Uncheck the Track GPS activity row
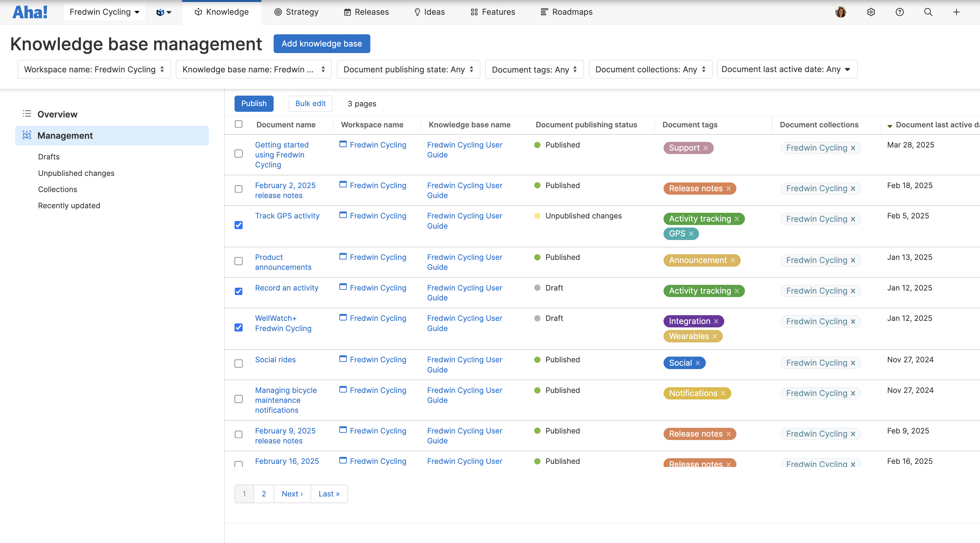The image size is (980, 543). 238,225
